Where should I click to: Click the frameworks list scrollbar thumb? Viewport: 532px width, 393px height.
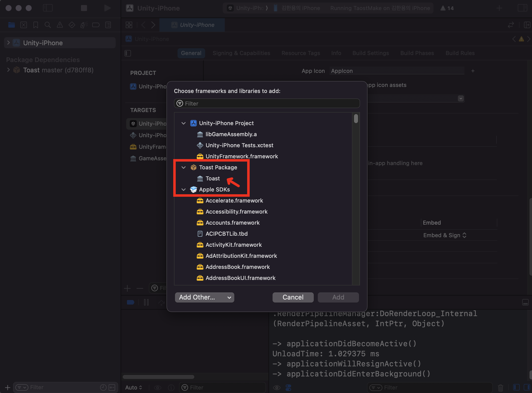pyautogui.click(x=356, y=119)
